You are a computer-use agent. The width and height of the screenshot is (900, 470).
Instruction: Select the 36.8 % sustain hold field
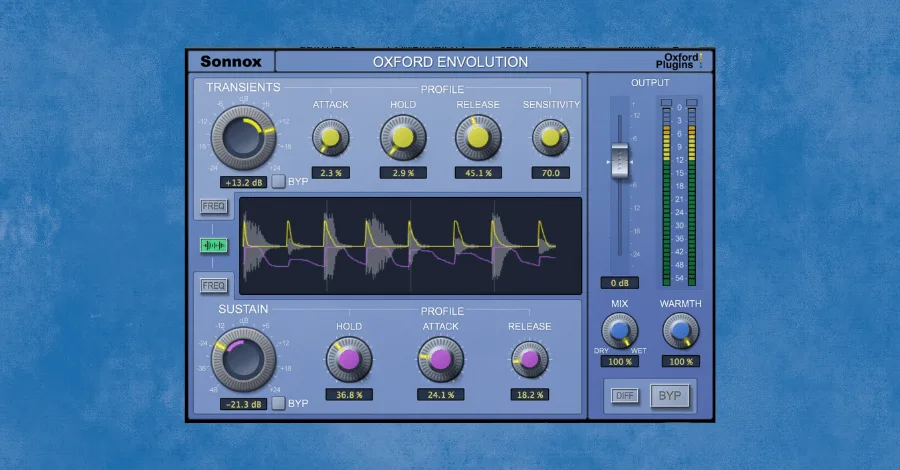(349, 395)
